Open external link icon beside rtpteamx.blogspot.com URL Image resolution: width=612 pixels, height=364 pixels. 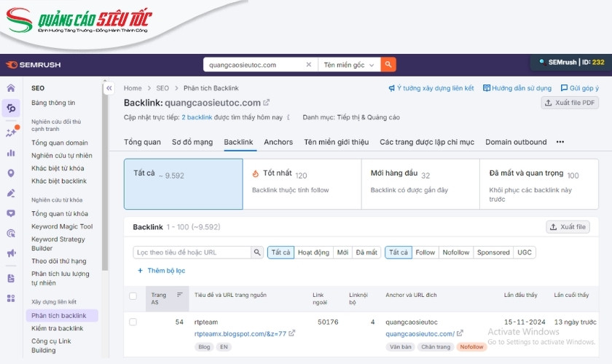tap(292, 333)
